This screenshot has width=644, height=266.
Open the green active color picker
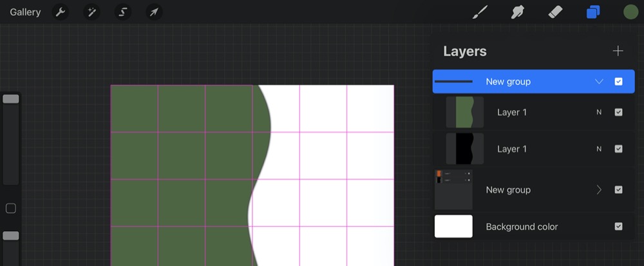tap(630, 12)
